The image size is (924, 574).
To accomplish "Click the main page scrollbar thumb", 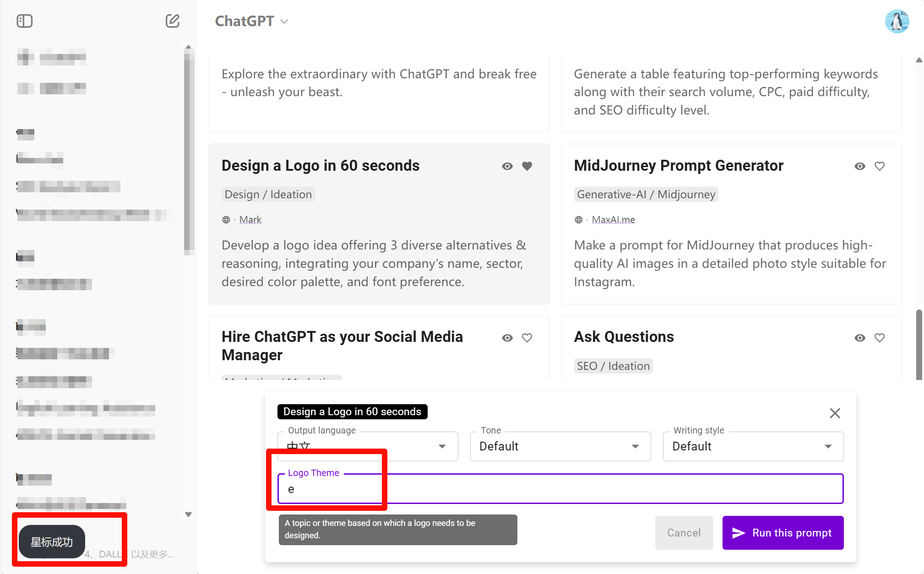I will click(x=919, y=344).
